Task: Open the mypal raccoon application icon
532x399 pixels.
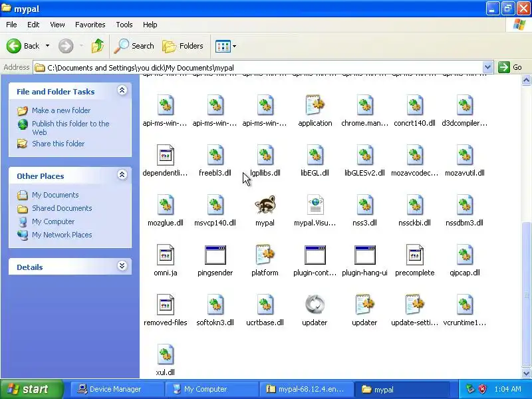Action: [265, 205]
